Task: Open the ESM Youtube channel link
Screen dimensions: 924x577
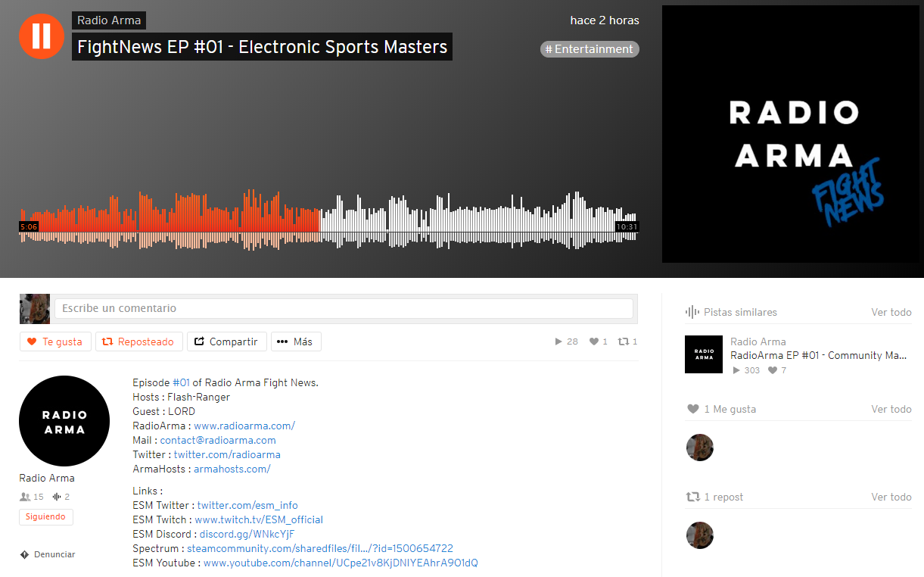Action: point(341,563)
